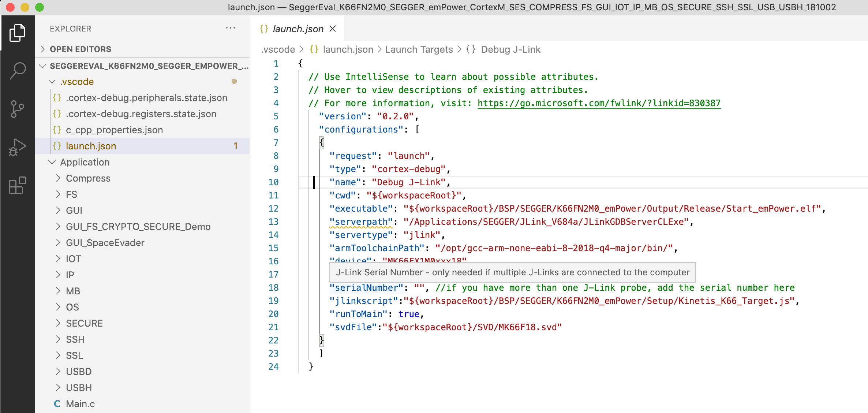Screen dimensions: 868x413
Task: Collapse the Application folder
Action: pyautogui.click(x=52, y=162)
